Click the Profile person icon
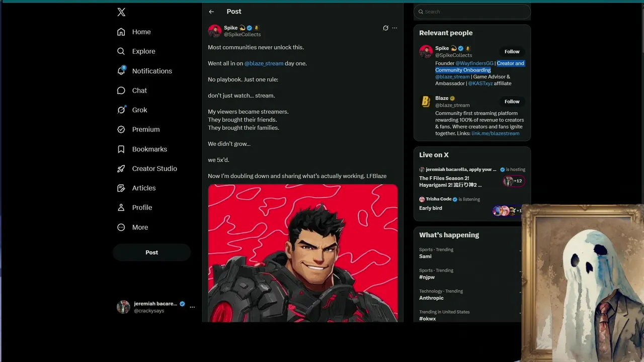 [x=121, y=208]
